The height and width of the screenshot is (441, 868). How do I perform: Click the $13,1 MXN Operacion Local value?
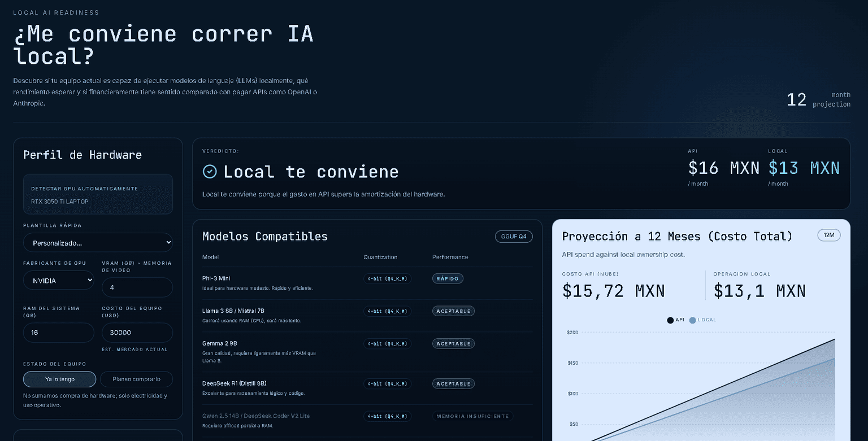(x=759, y=291)
